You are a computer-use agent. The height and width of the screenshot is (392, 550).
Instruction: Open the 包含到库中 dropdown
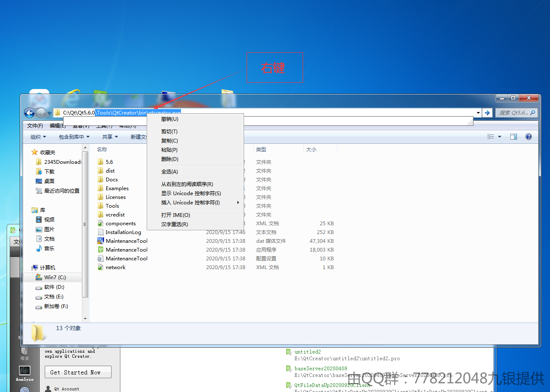pos(74,137)
